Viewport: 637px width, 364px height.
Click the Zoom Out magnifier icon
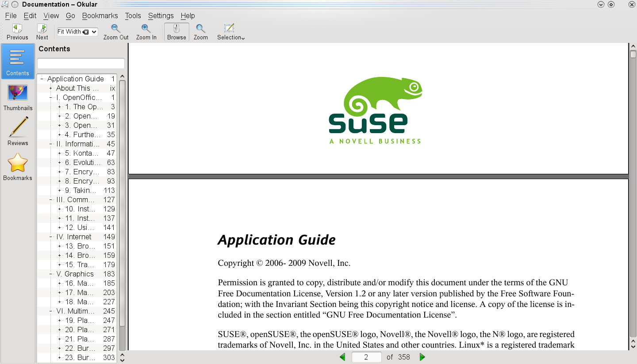pos(116,29)
